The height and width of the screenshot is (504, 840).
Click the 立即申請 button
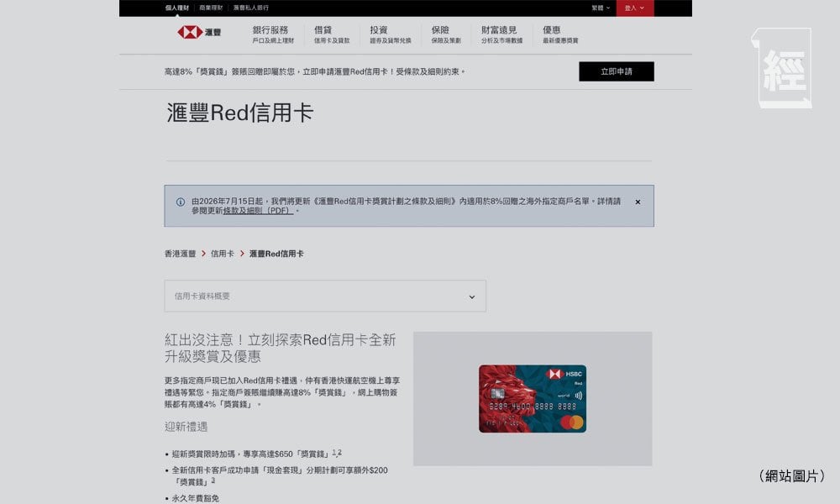coord(617,71)
